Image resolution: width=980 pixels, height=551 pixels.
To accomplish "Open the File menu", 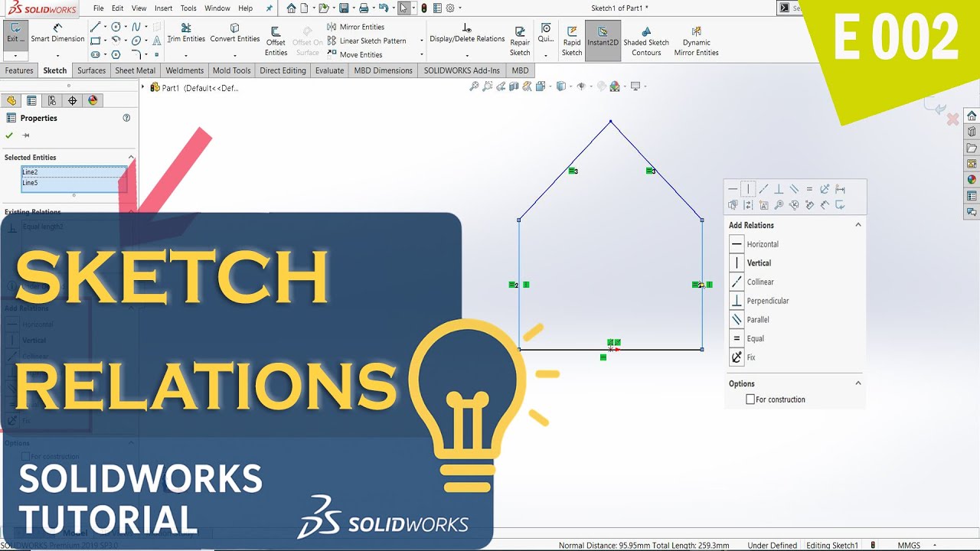I will 99,8.
